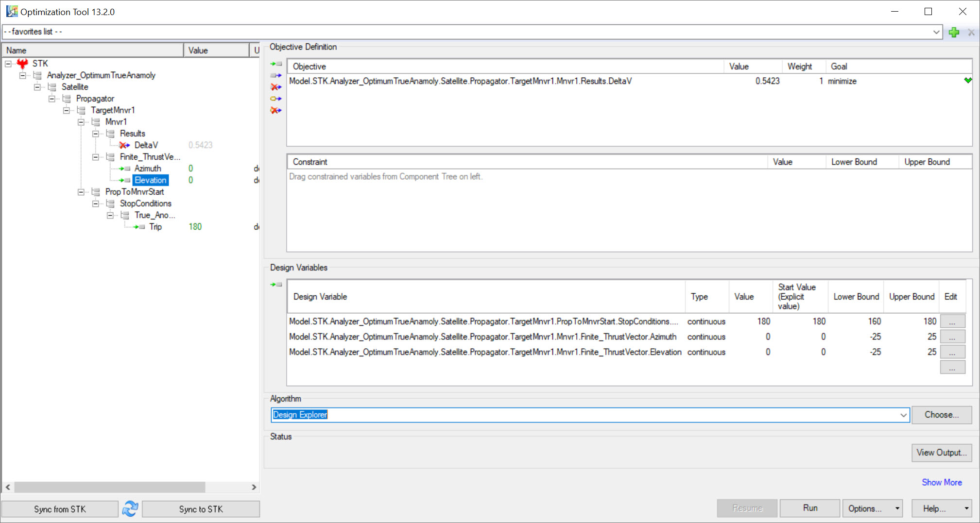Click the blue refresh sync arrows icon
Image resolution: width=980 pixels, height=523 pixels.
(130, 508)
